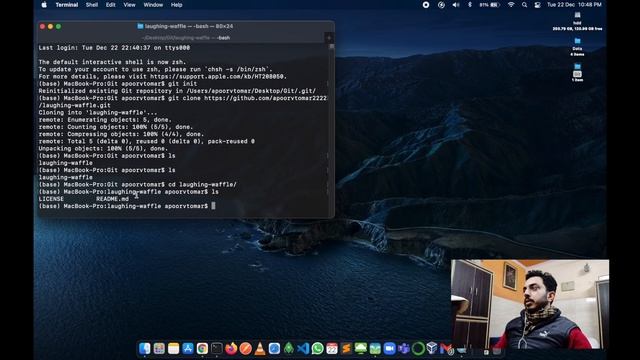Screen dimensions: 640x360
Task: Click the Terminal tab labeled -bash
Action: pos(186,38)
